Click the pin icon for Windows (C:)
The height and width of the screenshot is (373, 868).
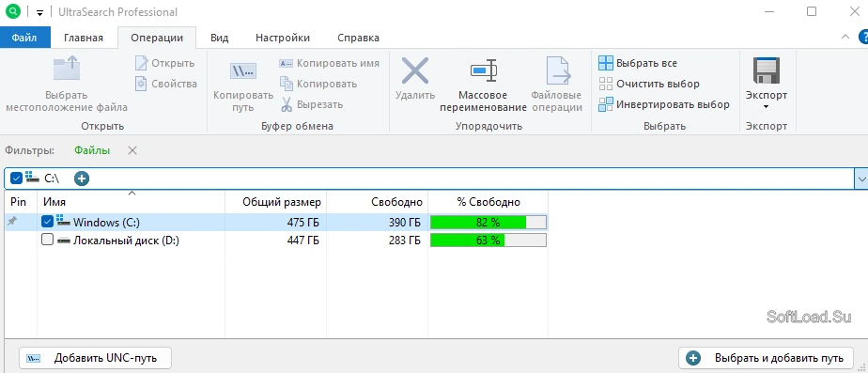(11, 222)
